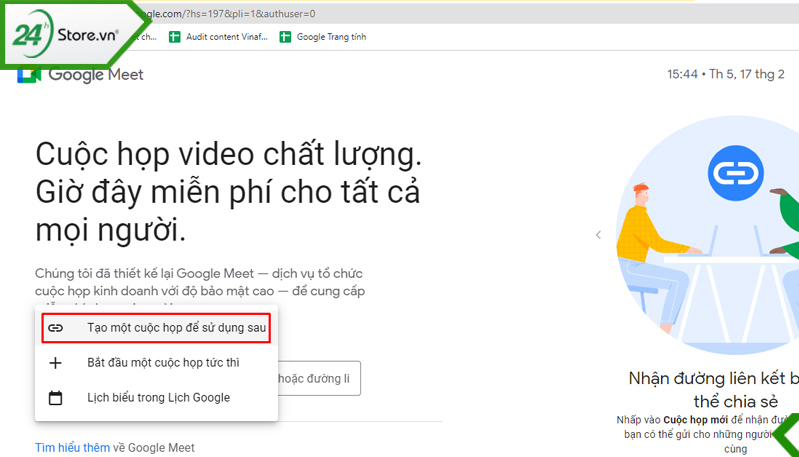The height and width of the screenshot is (457, 799).
Task: Choose 'Bắt đầu một cuộc họp tức thì'
Action: (x=156, y=363)
